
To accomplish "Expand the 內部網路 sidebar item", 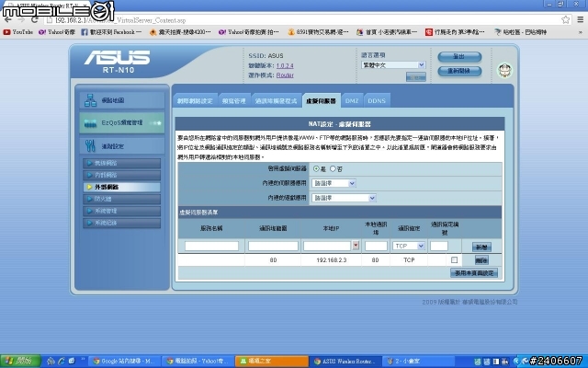I will tap(122, 175).
